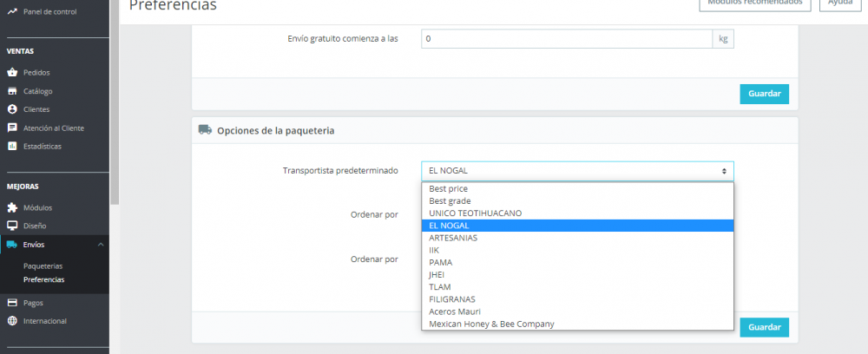Click the truck icon beside Opciones de la paquetería

(x=205, y=130)
